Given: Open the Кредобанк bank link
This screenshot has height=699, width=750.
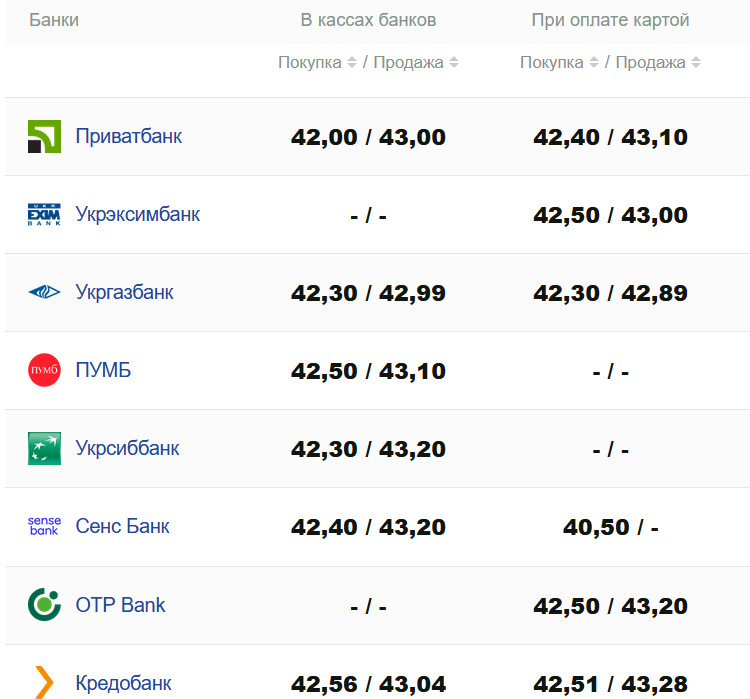Looking at the screenshot, I should (123, 684).
